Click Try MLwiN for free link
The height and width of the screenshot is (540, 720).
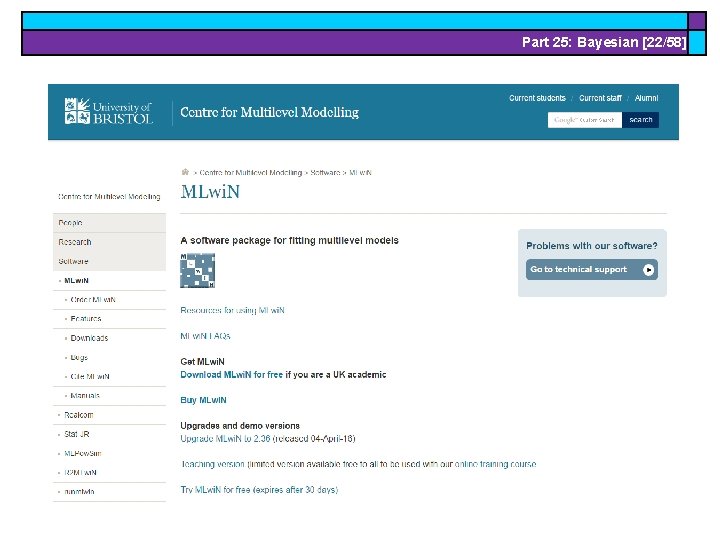point(259,490)
